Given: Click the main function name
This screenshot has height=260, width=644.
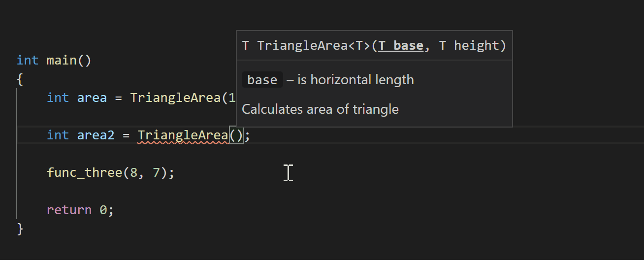Looking at the screenshot, I should (62, 61).
